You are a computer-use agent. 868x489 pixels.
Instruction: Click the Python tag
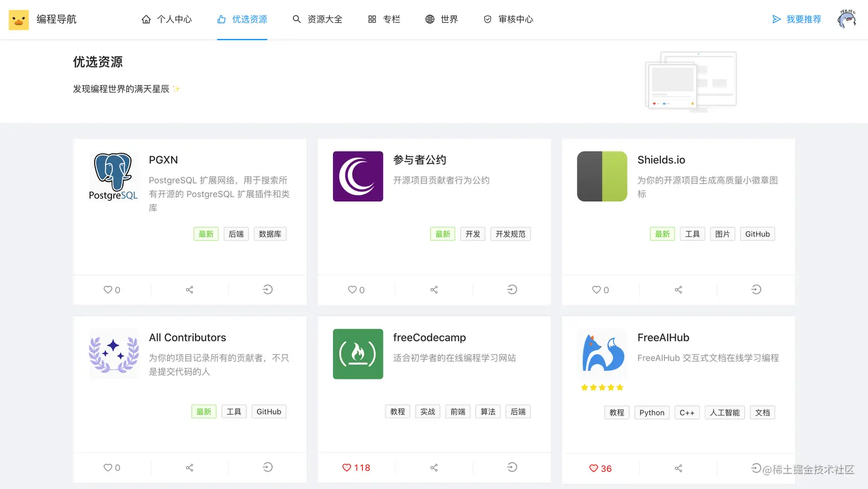652,413
